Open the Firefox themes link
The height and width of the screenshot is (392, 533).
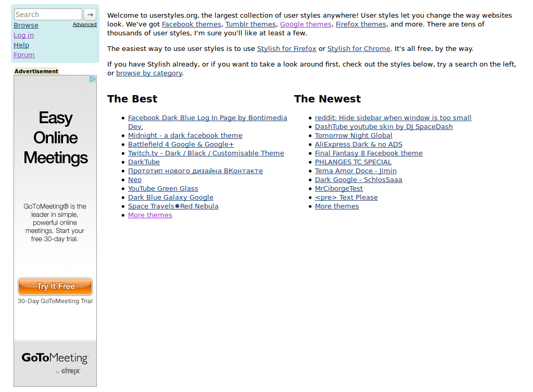(361, 24)
